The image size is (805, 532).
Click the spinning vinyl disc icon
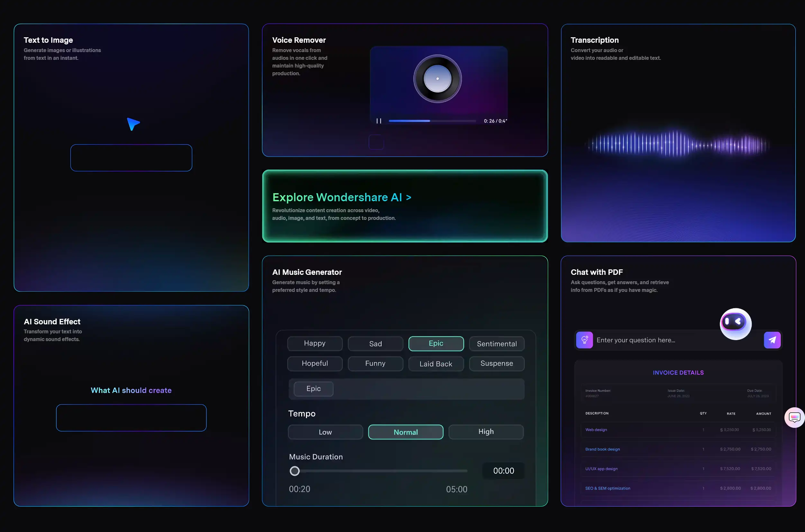point(437,79)
